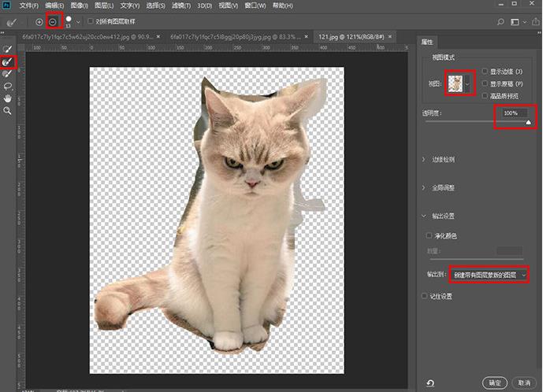The width and height of the screenshot is (543, 392).
Task: Open workspace switcher dropdown arrow
Action: tap(525, 22)
